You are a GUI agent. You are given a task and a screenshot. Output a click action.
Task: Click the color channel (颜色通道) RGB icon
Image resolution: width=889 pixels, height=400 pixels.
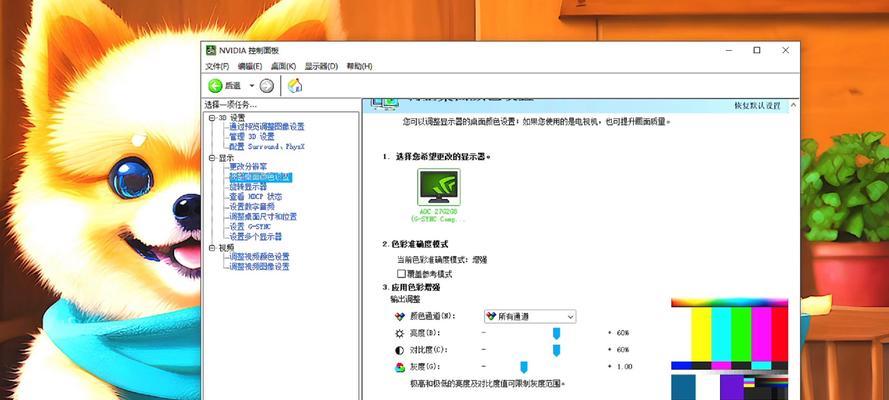[x=400, y=316]
